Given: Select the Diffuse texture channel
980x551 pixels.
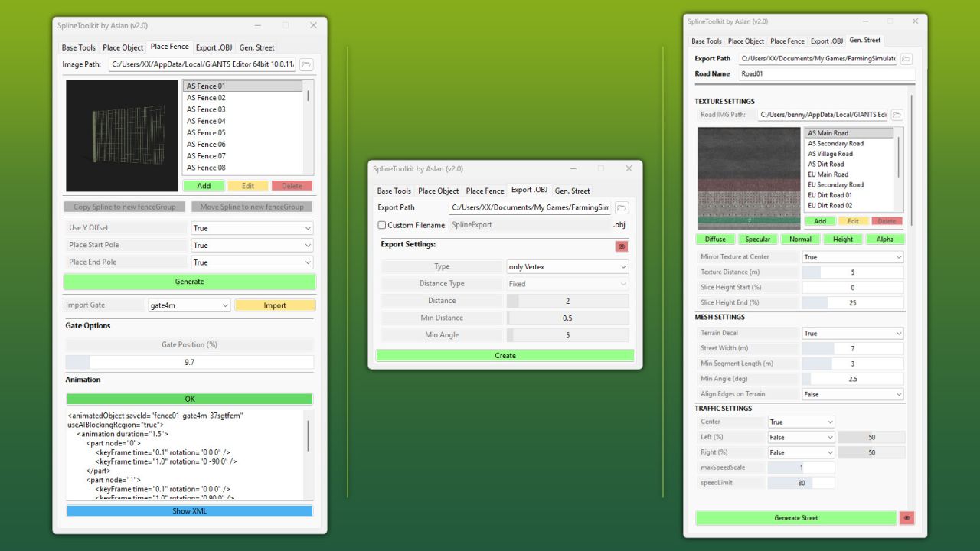Looking at the screenshot, I should [x=715, y=239].
